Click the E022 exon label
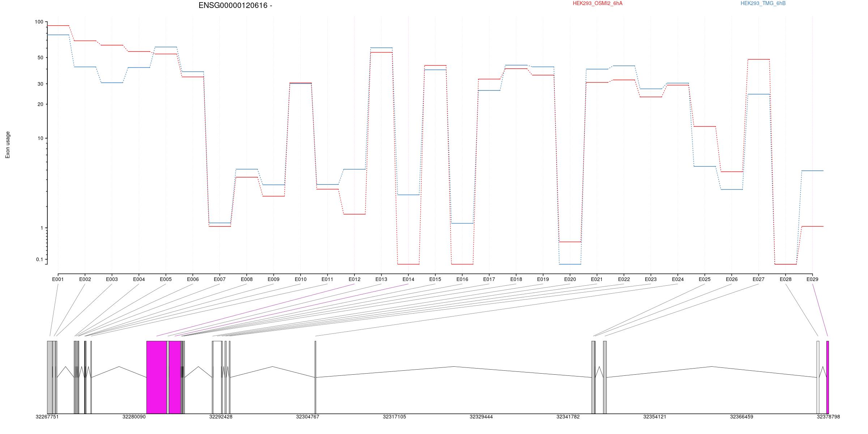 pyautogui.click(x=624, y=279)
